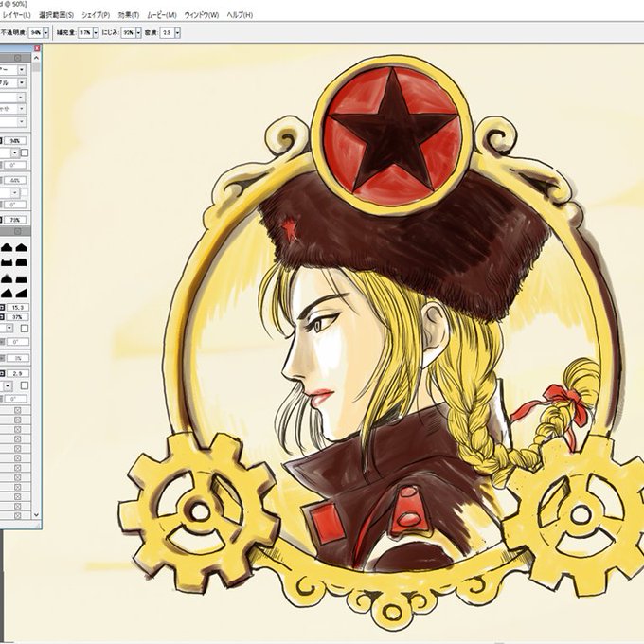Open the にじみ 92% slider arrow

tap(138, 32)
